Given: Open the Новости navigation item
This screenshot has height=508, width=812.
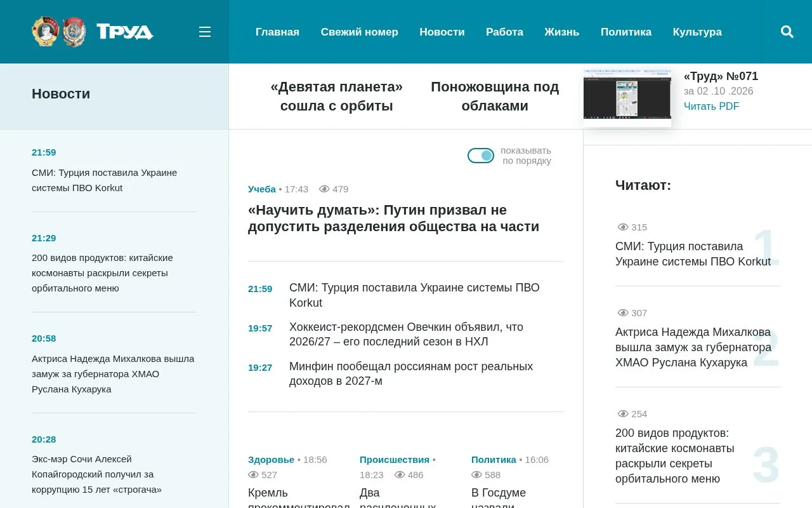Looking at the screenshot, I should click(442, 32).
